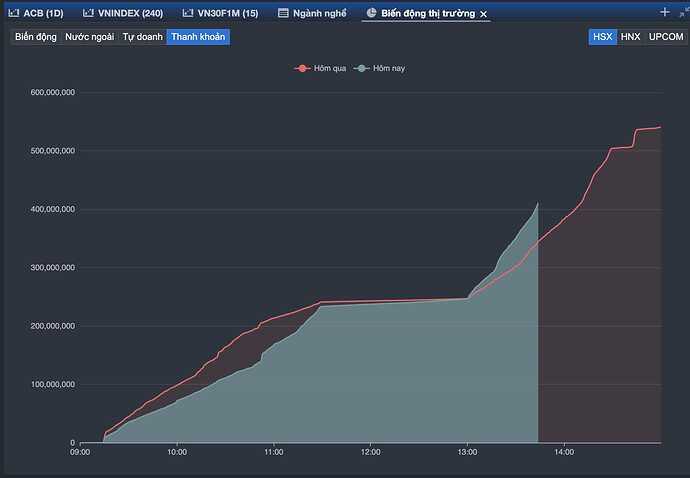Image resolution: width=690 pixels, height=478 pixels.
Task: Select the HNX exchange
Action: (630, 36)
